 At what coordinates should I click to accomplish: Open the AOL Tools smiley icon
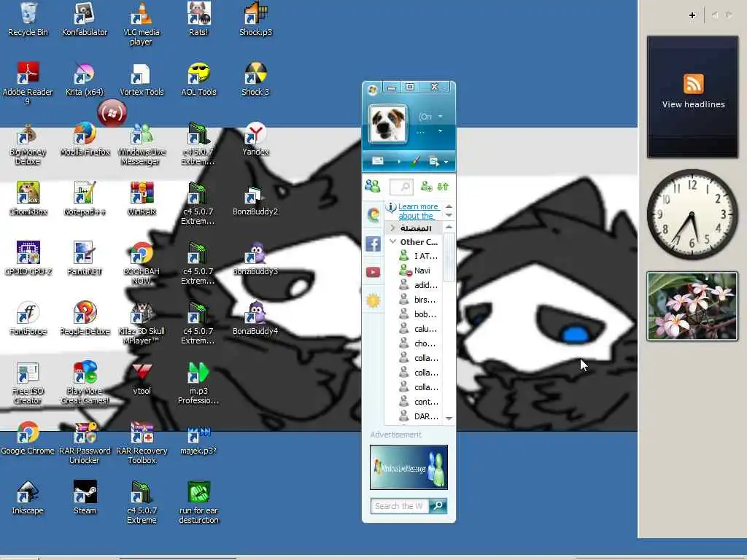click(x=198, y=79)
